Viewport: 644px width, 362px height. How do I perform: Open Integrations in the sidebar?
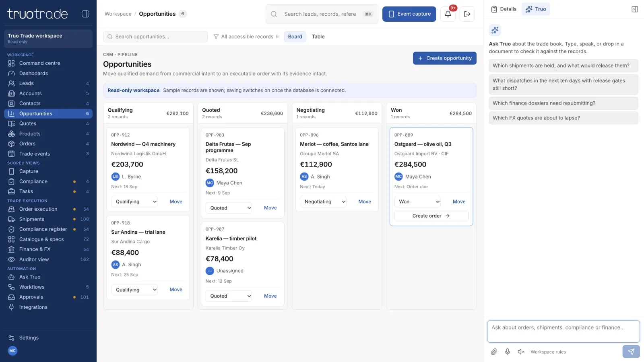tap(48, 307)
